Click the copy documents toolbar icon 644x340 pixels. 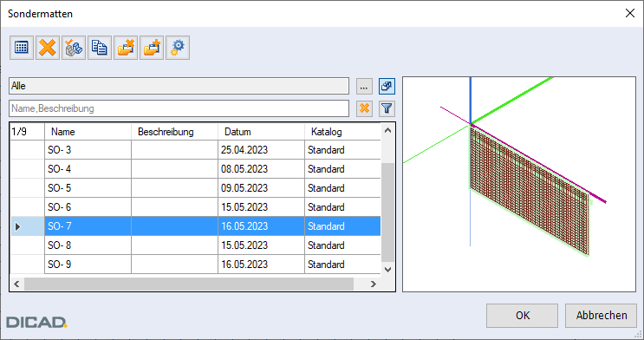pyautogui.click(x=100, y=48)
